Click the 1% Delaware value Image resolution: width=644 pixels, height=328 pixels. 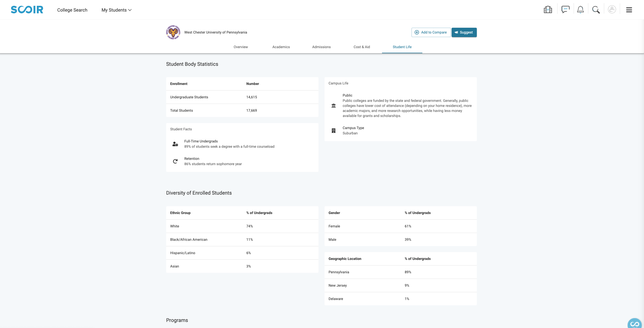pos(407,299)
